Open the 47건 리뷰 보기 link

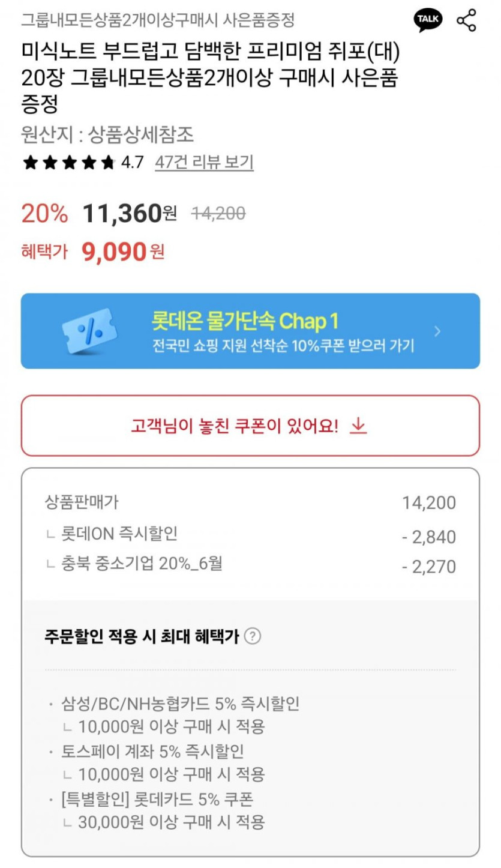(204, 162)
